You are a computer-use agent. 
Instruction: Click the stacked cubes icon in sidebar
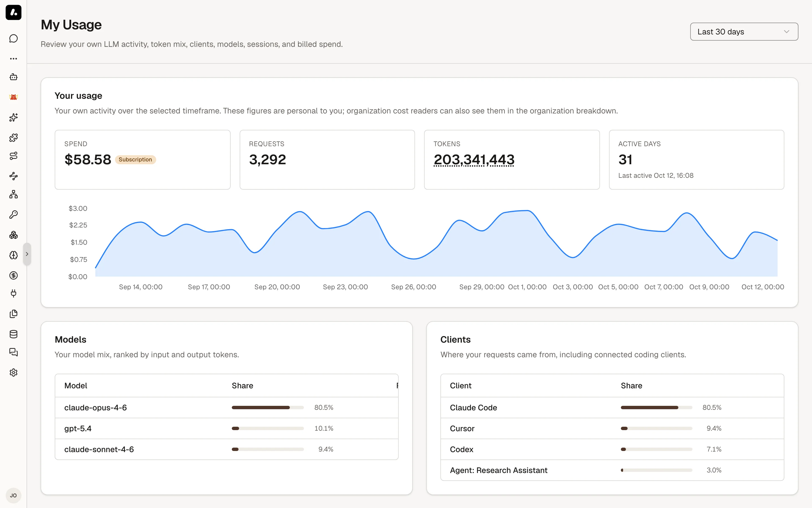14,235
